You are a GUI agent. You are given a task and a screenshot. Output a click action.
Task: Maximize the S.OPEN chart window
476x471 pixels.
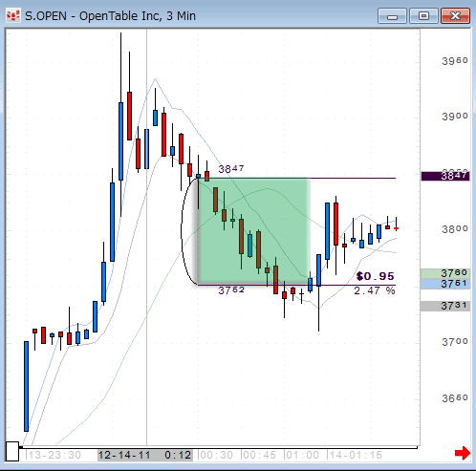[x=423, y=16]
